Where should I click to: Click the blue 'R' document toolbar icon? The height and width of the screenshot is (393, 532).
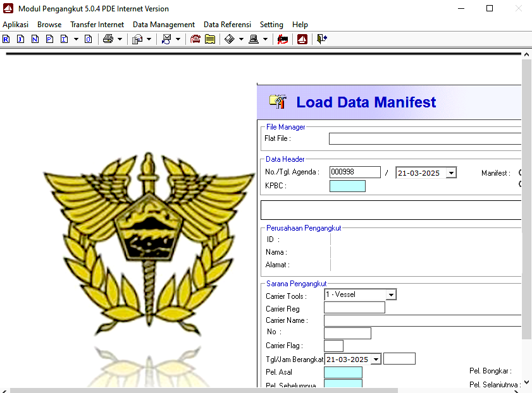point(6,39)
